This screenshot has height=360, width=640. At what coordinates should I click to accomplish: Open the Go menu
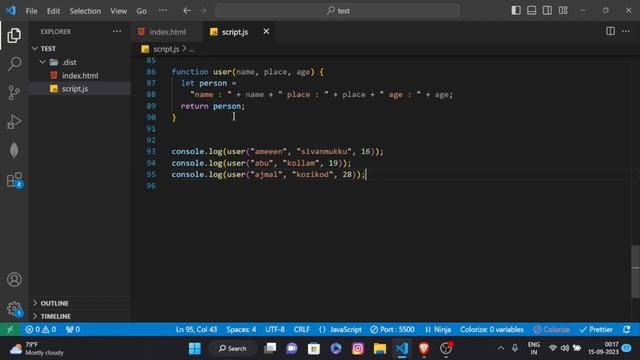142,11
